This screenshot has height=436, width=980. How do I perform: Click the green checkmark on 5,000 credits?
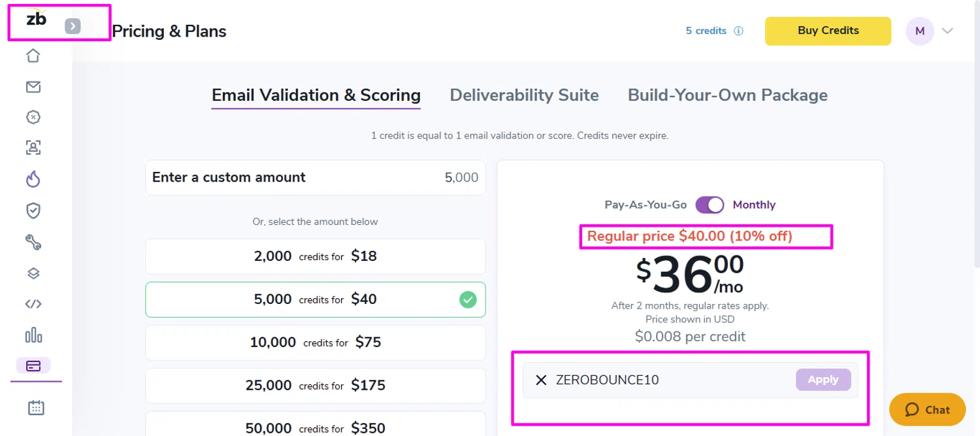coord(468,300)
